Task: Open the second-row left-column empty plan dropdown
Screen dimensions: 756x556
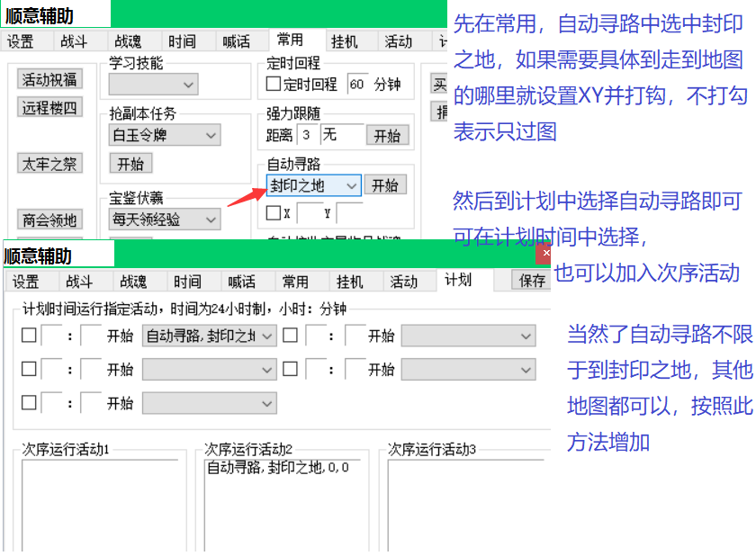Action: [x=209, y=370]
